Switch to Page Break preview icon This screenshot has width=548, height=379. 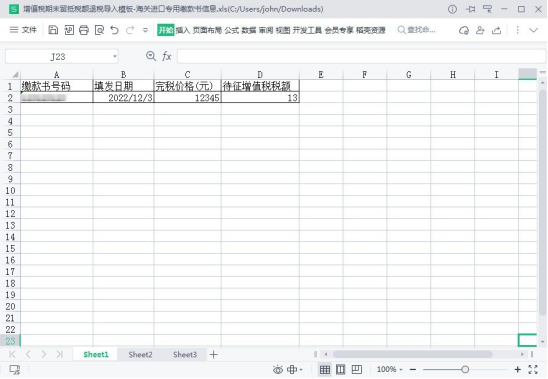(x=340, y=370)
